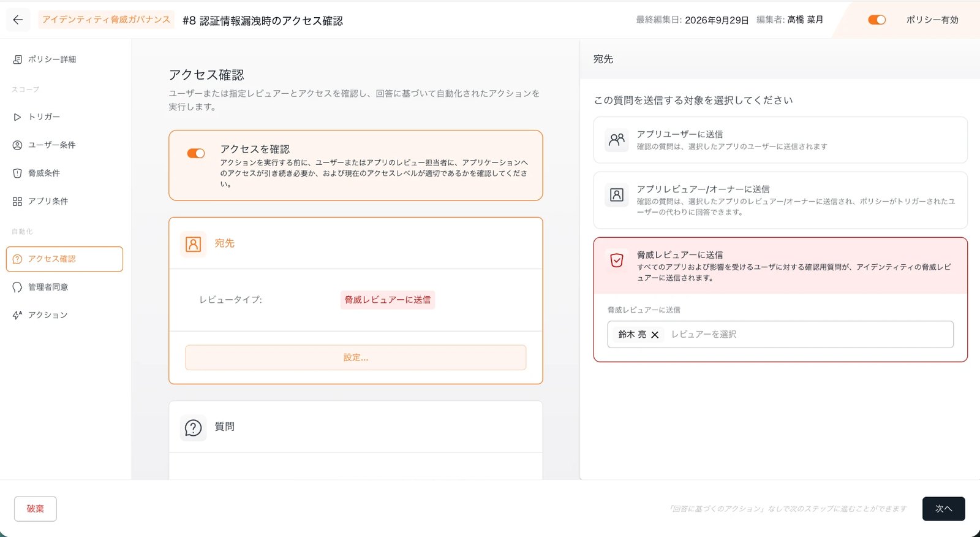Click the アイデンティティ脅威ガバナンス breadcrumb tag
Image resolution: width=980 pixels, height=537 pixels.
click(x=107, y=20)
